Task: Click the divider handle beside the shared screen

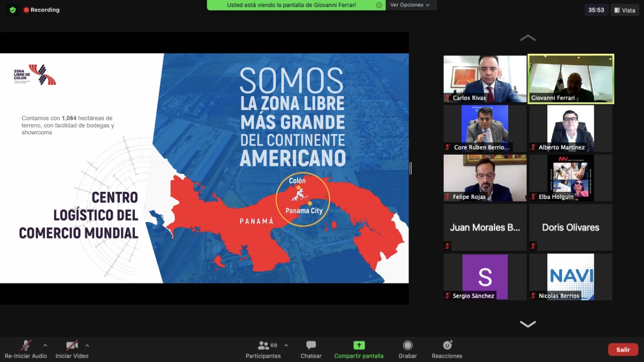Action: (x=411, y=168)
